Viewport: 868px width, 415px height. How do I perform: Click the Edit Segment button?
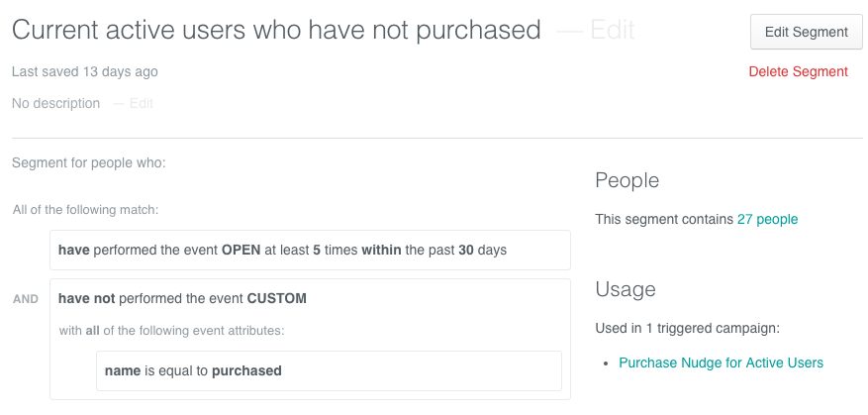point(806,32)
